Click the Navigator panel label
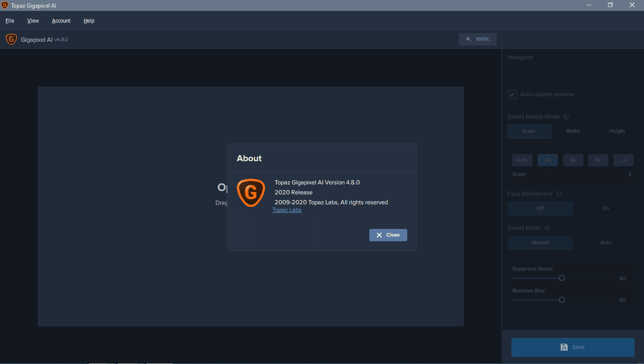644x364 pixels. point(520,57)
